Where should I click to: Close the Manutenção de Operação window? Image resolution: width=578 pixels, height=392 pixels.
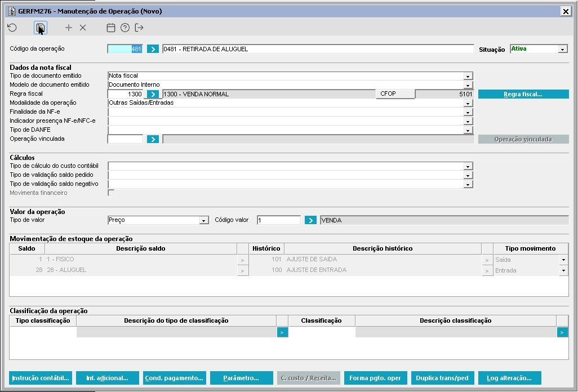coord(566,11)
